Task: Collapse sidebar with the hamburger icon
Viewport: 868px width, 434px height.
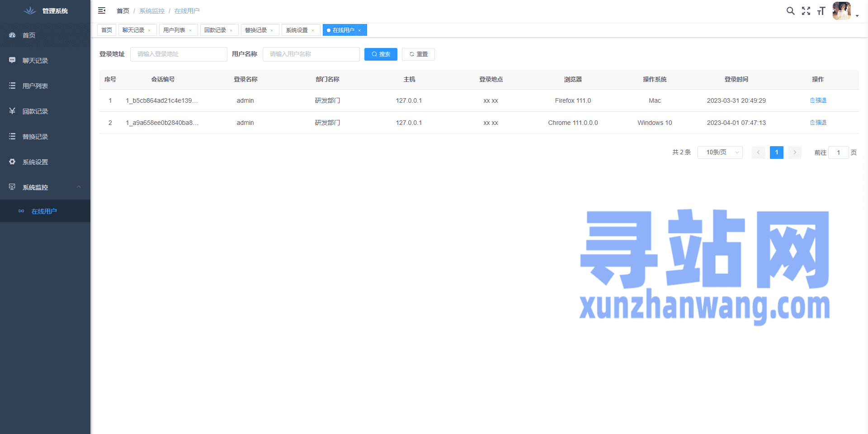Action: tap(102, 10)
